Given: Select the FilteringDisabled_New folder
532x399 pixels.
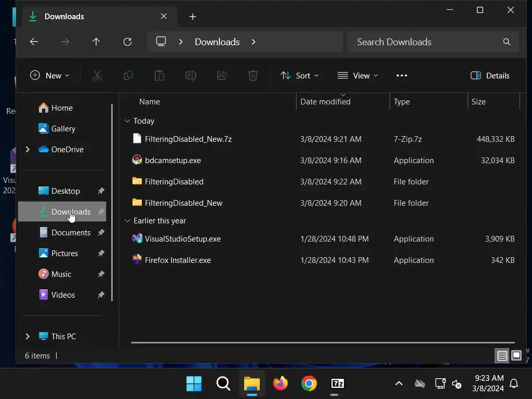Looking at the screenshot, I should 323,203.
